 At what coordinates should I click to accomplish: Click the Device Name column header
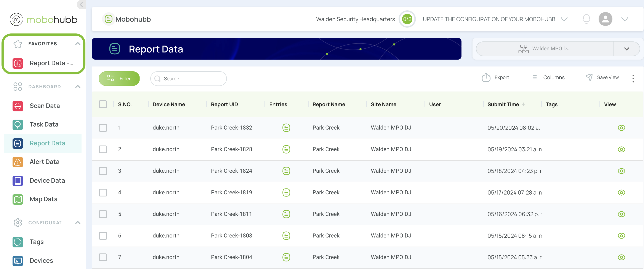(x=169, y=104)
